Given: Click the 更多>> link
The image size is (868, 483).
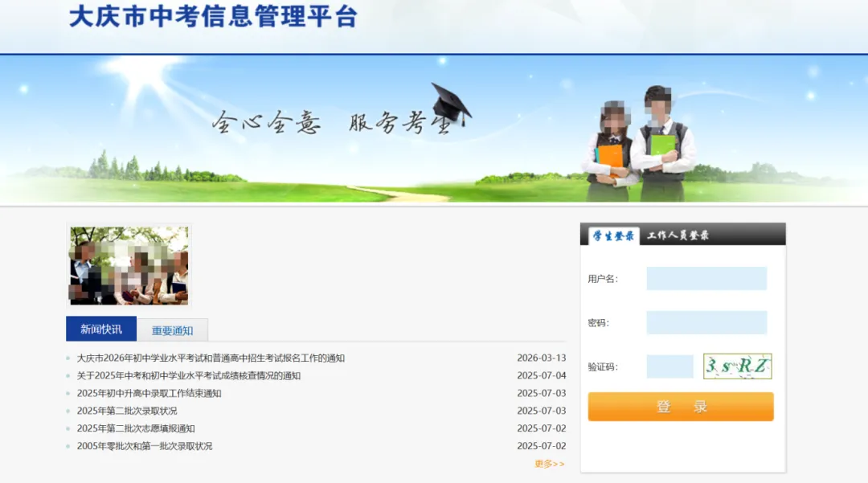Looking at the screenshot, I should 549,464.
